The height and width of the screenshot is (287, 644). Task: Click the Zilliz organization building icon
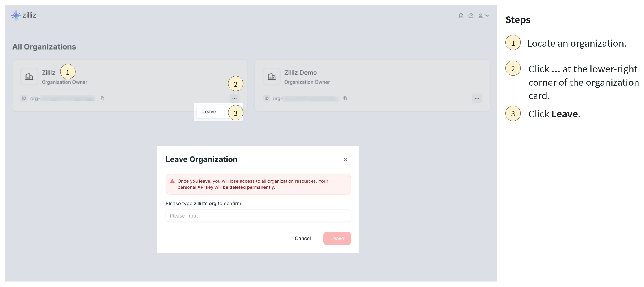click(x=29, y=77)
